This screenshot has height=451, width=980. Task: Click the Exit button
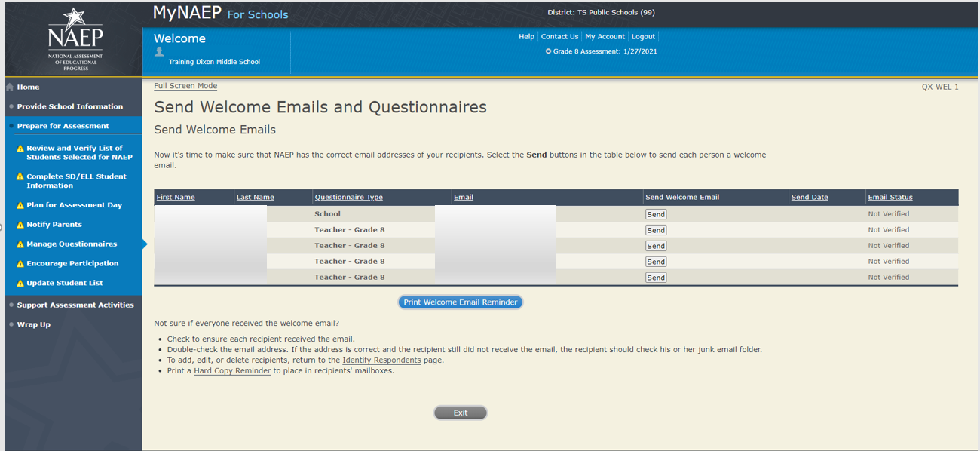click(460, 413)
